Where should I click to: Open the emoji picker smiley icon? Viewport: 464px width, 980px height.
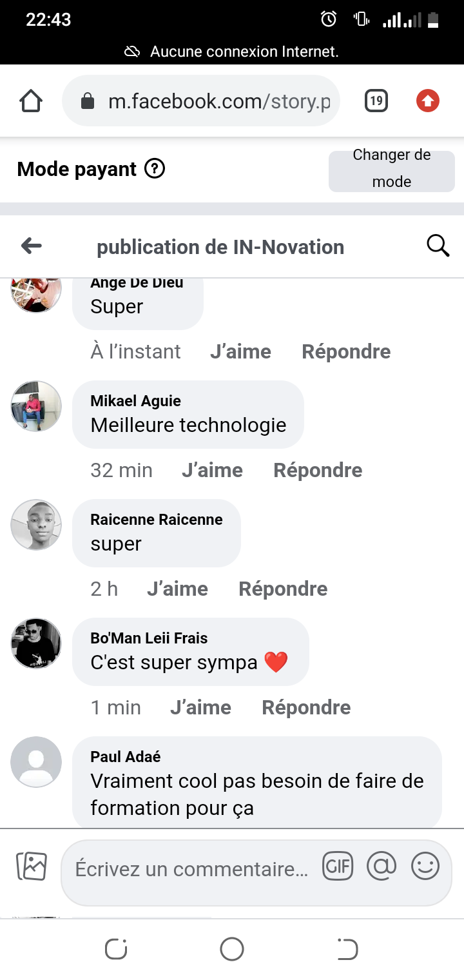425,867
